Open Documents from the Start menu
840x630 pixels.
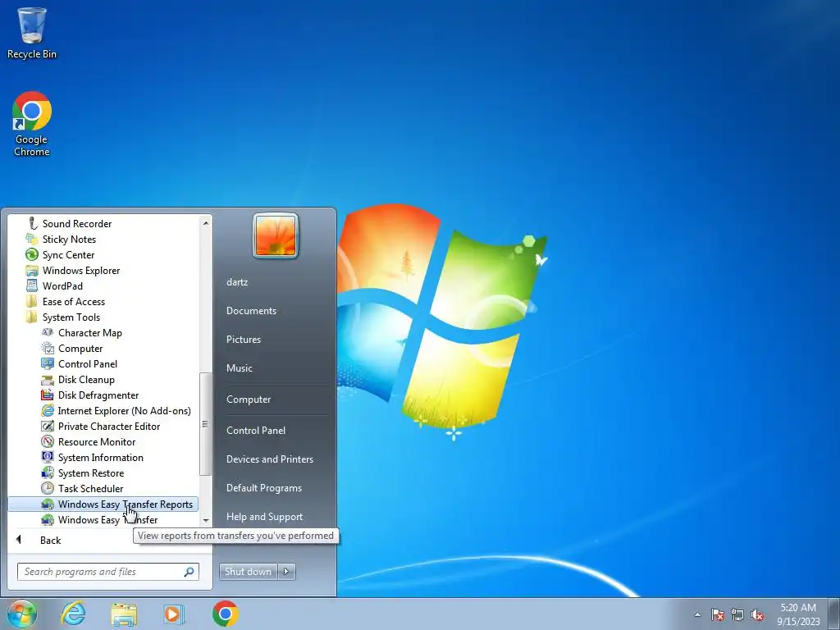(x=251, y=311)
